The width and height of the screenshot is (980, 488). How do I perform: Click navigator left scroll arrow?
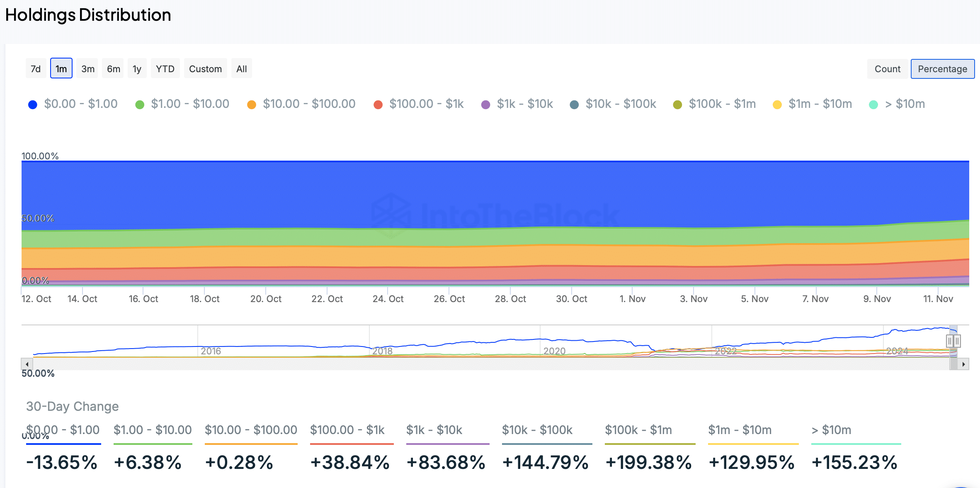pyautogui.click(x=27, y=364)
